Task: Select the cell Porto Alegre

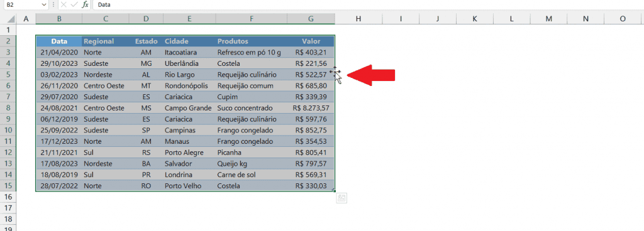Action: tap(189, 153)
